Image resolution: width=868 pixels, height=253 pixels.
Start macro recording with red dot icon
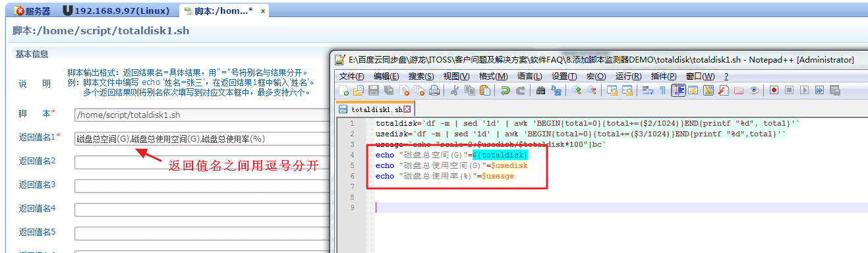774,90
